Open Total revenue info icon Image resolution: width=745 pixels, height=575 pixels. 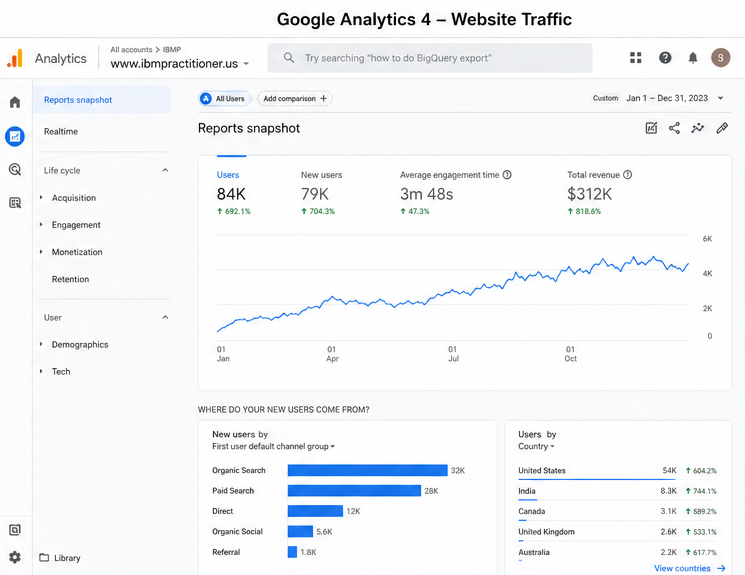point(628,175)
